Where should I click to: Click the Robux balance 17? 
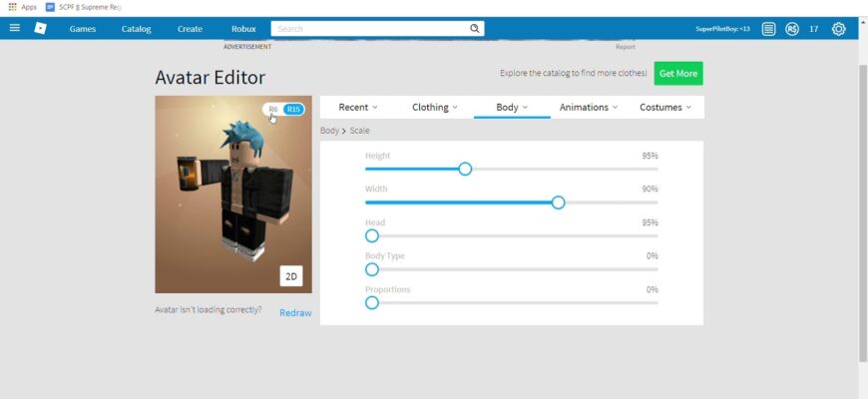click(x=814, y=29)
